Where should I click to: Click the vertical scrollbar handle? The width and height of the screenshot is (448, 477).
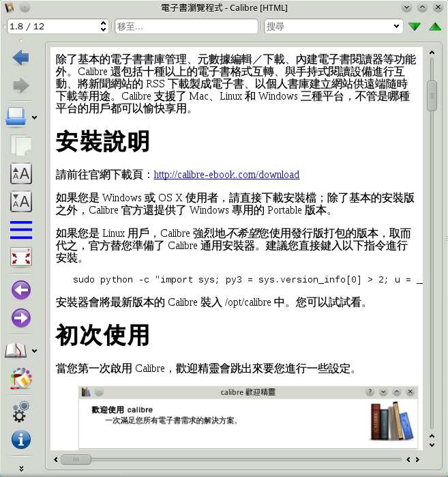[432, 96]
